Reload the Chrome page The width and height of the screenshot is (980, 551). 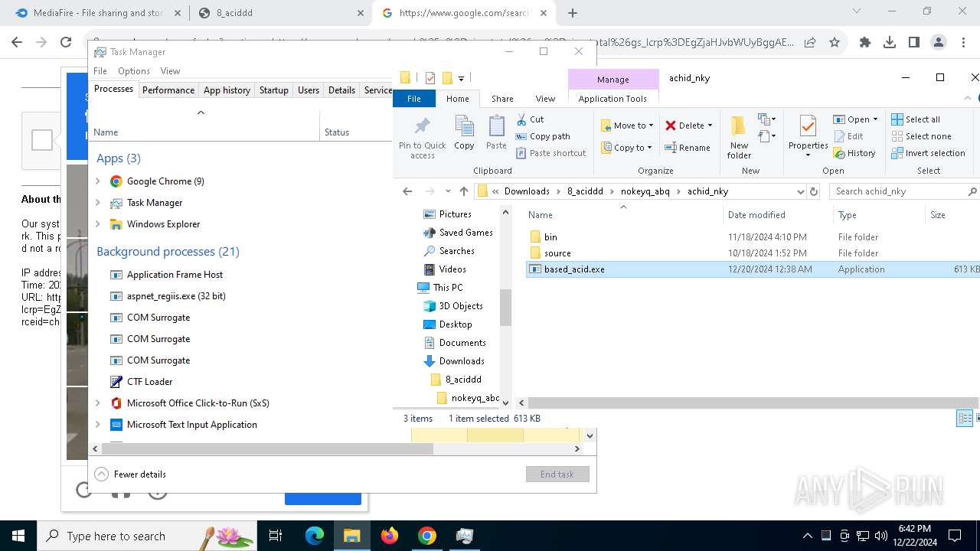click(x=66, y=43)
